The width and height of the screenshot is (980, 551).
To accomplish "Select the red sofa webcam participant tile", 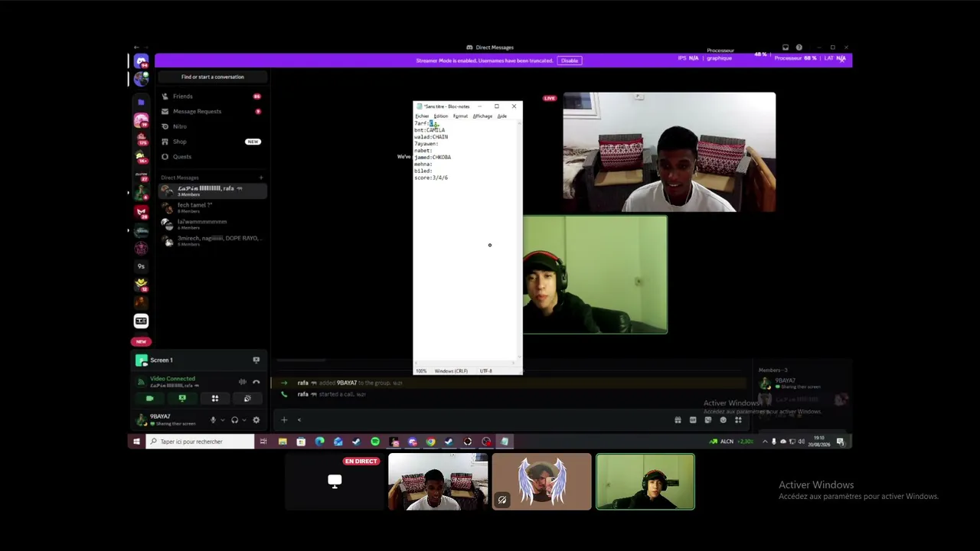I will (438, 481).
